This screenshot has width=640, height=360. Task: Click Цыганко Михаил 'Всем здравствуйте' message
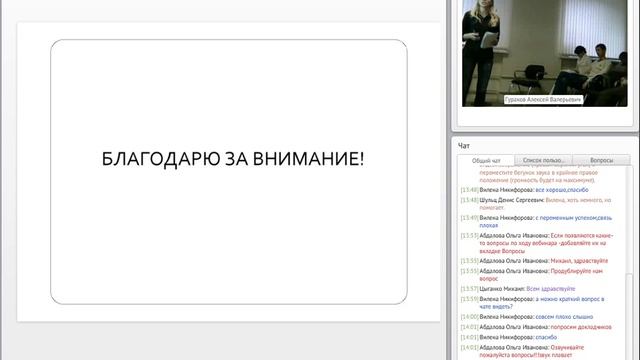pyautogui.click(x=518, y=289)
